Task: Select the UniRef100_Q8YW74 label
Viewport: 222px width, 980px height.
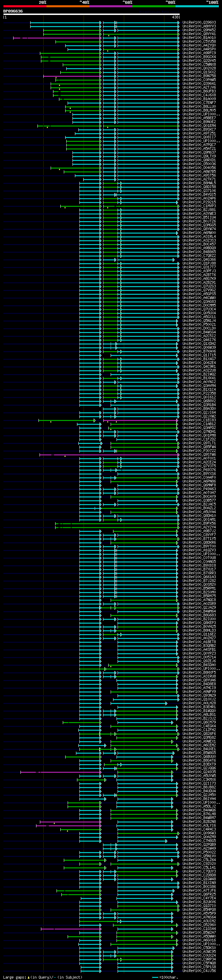Action: (199, 229)
